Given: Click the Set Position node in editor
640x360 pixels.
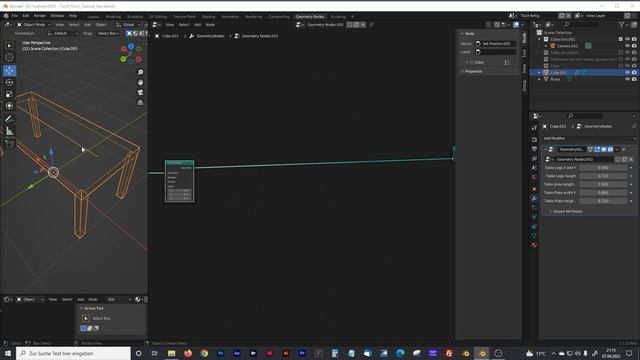Looking at the screenshot, I should point(180,181).
